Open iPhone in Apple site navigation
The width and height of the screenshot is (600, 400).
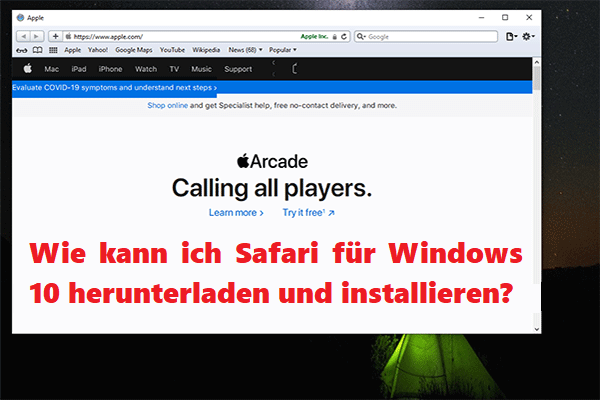point(110,69)
